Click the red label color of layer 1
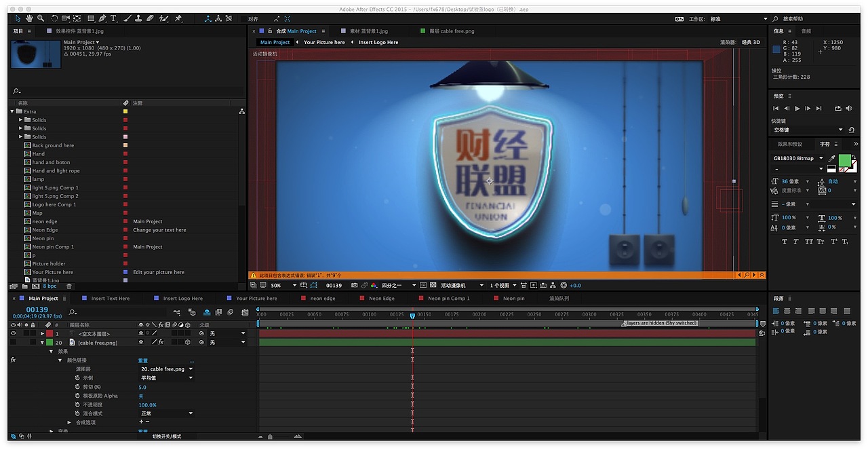 50,333
